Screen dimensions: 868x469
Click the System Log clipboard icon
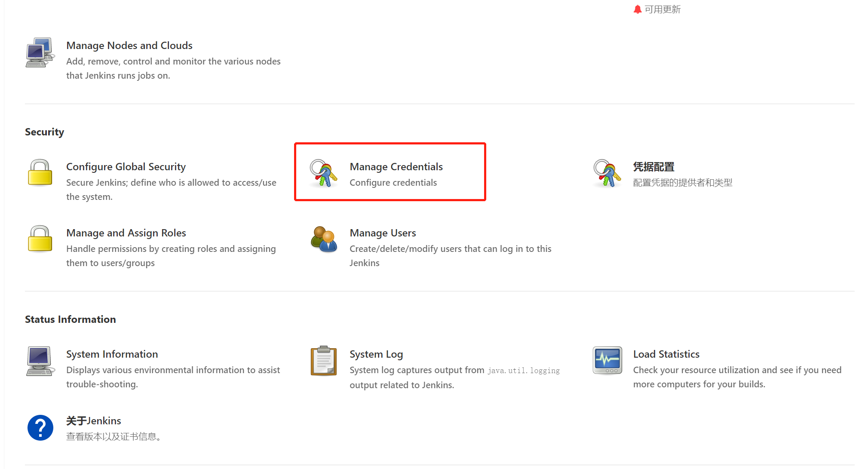tap(323, 361)
